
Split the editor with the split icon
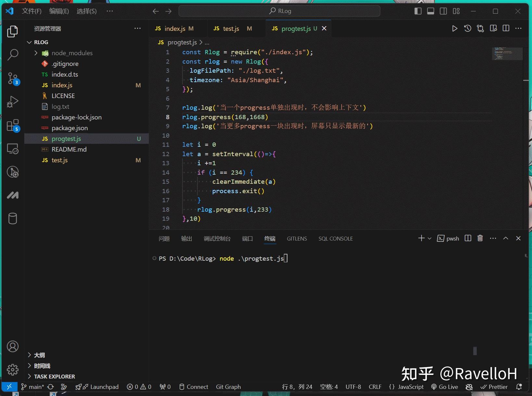[x=506, y=28]
